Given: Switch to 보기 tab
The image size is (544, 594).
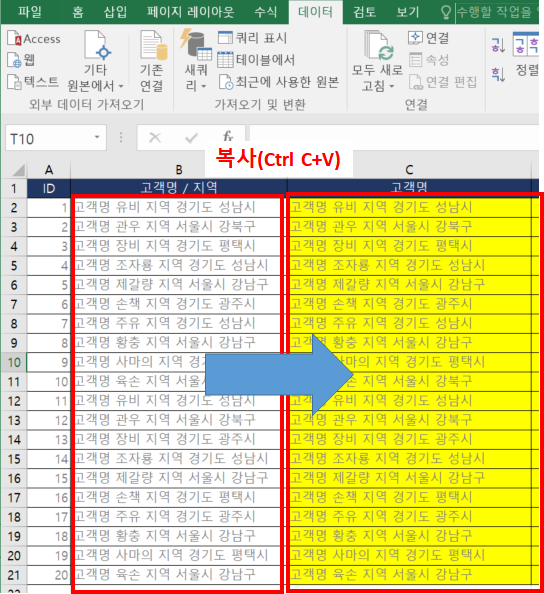Looking at the screenshot, I should (x=408, y=12).
